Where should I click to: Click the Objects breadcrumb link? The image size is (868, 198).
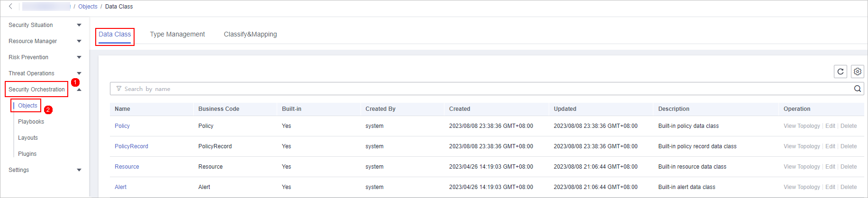point(88,7)
